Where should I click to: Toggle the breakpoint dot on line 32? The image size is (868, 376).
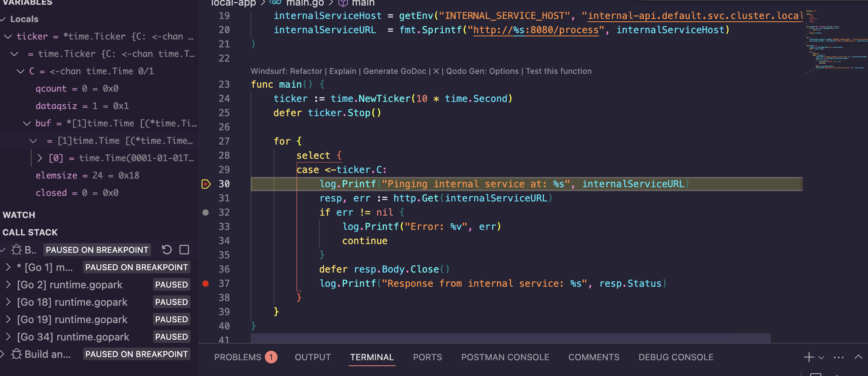(x=206, y=212)
